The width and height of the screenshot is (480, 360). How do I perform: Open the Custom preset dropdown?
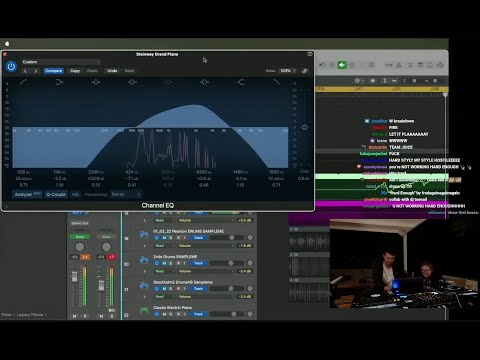click(x=61, y=62)
